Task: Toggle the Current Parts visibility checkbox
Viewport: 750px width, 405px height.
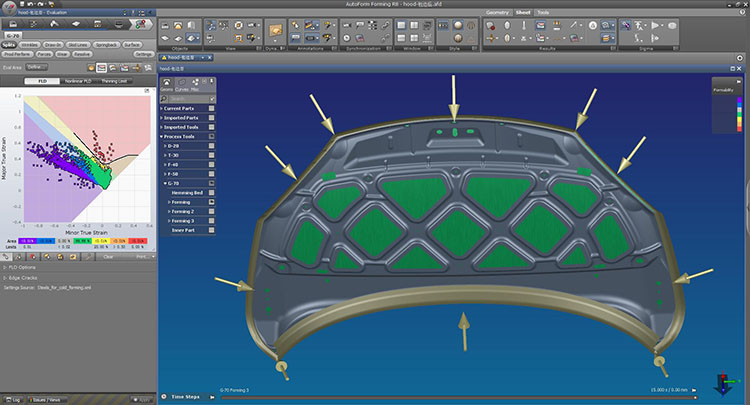Action: pos(210,107)
